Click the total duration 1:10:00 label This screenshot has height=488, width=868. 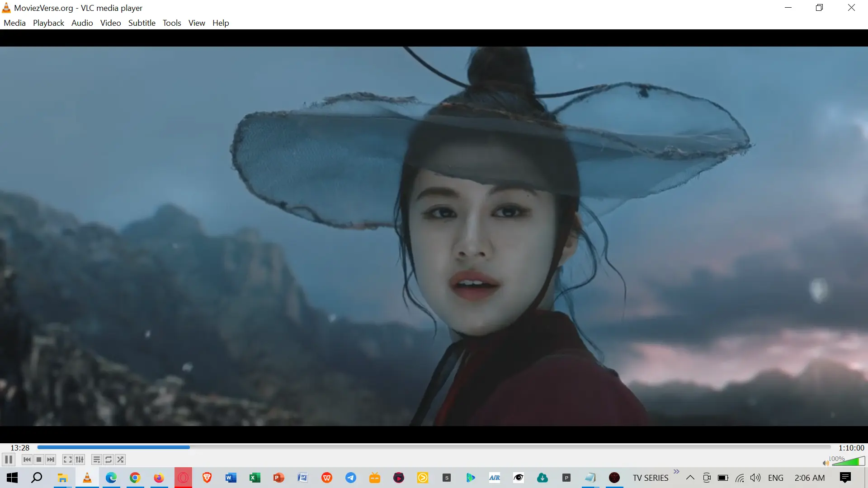(851, 448)
